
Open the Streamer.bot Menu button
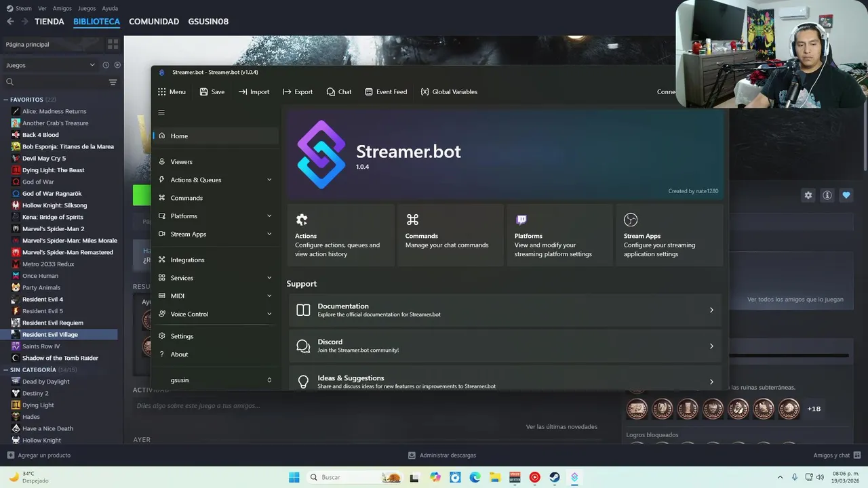[x=172, y=91]
